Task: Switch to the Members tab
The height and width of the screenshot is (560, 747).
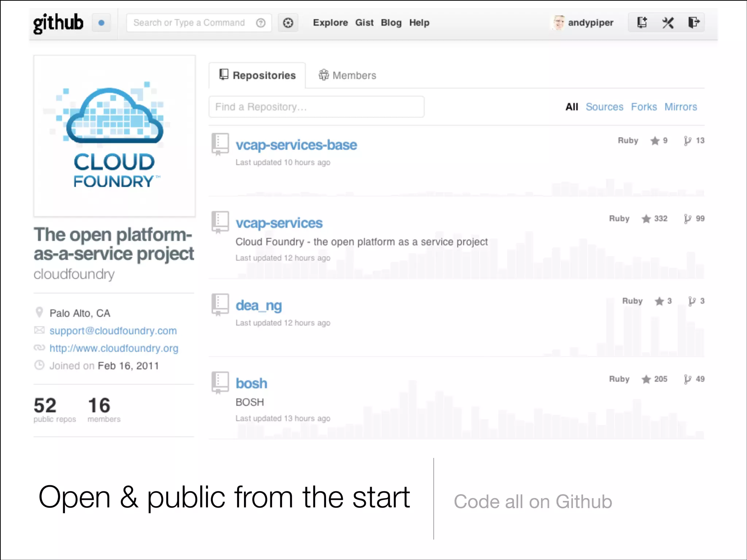Action: [x=347, y=75]
